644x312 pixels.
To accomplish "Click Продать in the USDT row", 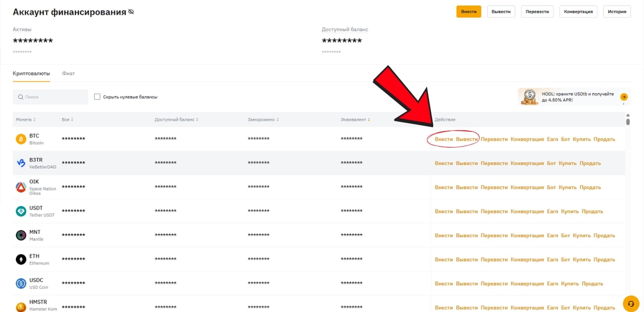I will pos(592,211).
